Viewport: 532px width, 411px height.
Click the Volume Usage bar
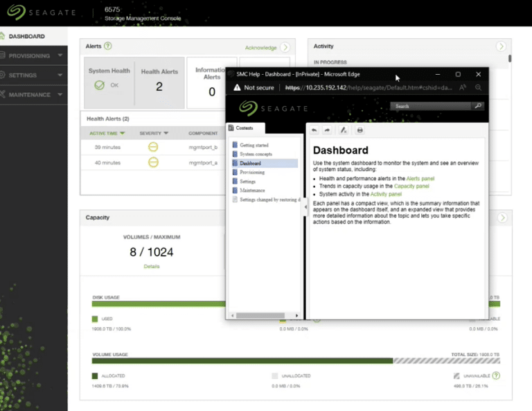[296, 361]
